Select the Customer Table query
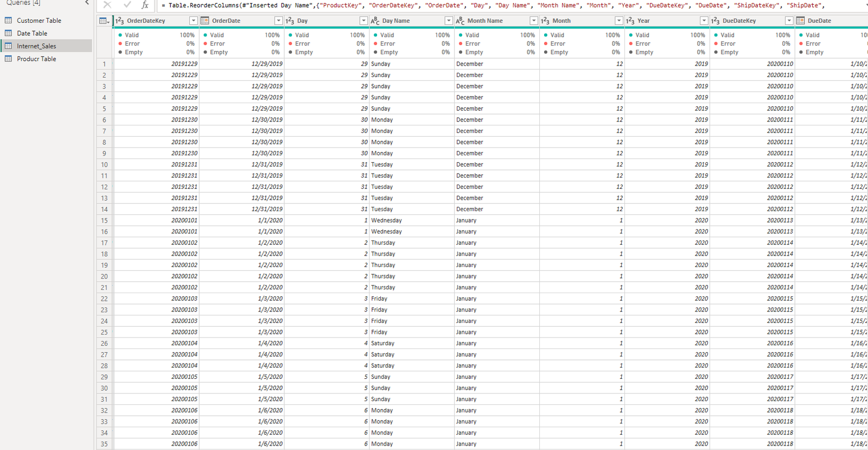Image resolution: width=868 pixels, height=450 pixels. (x=39, y=21)
